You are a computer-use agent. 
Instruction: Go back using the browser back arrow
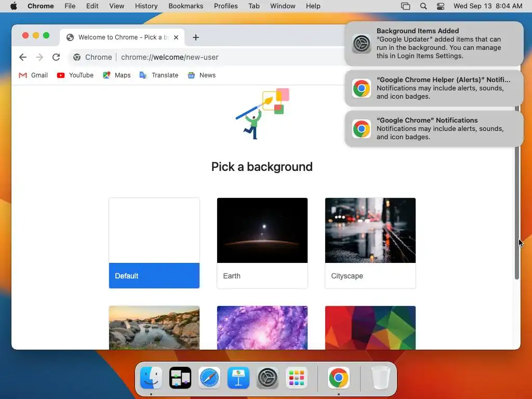click(23, 57)
